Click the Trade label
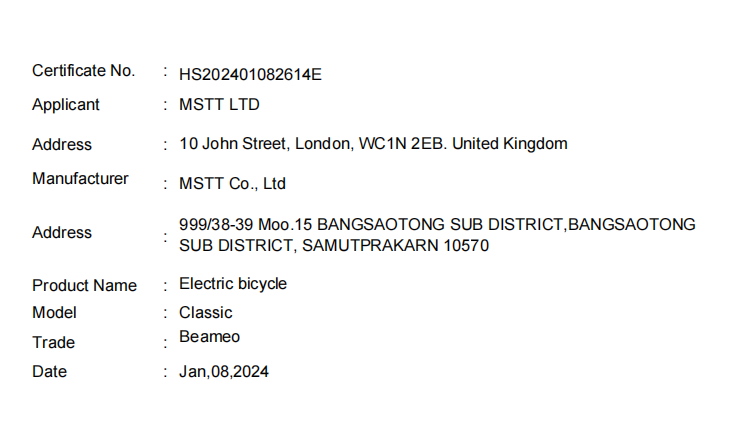 (x=53, y=343)
